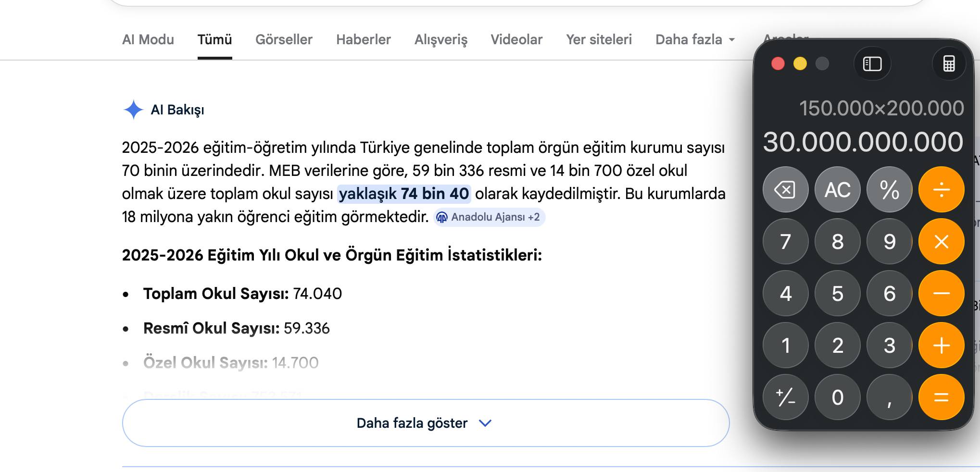Click the decimal comma key

click(x=889, y=397)
